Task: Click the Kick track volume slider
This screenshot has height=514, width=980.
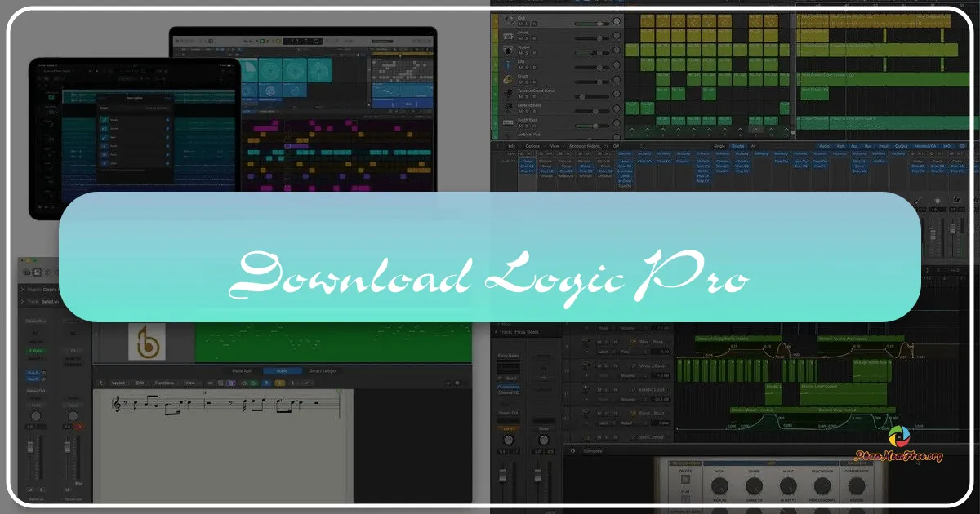Action: [x=599, y=24]
